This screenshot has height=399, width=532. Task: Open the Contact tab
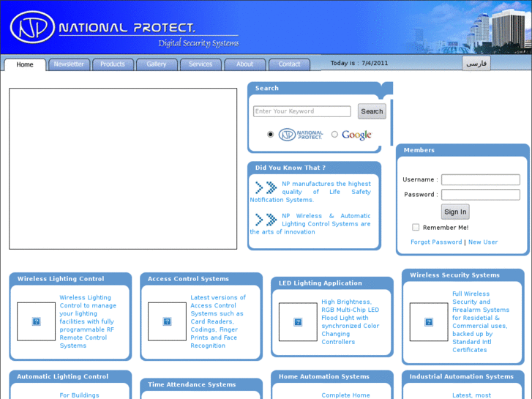tap(289, 64)
